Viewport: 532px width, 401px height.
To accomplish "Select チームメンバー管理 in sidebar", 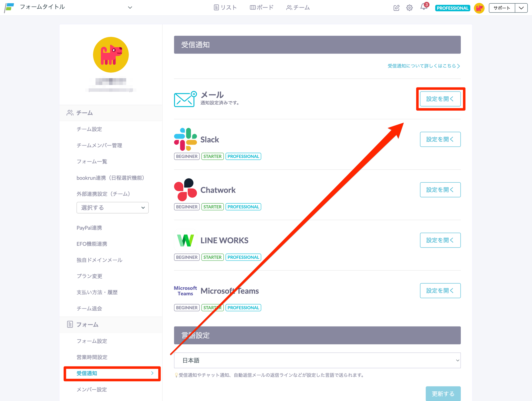I will 99,145.
